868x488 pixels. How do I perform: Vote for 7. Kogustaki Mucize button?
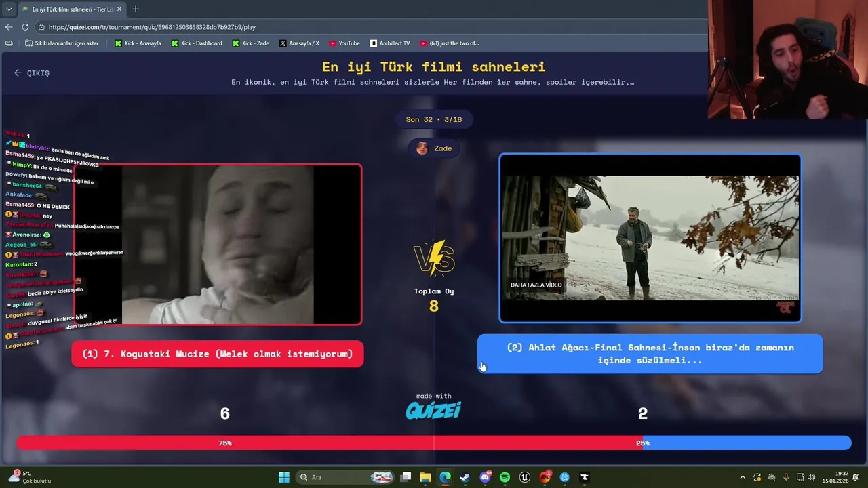(x=218, y=354)
